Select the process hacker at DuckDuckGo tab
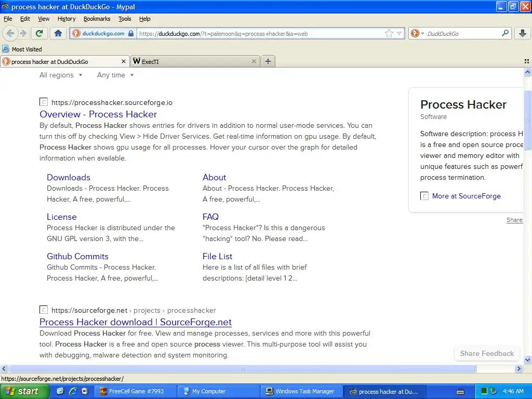Viewport: 532px width, 399px height. click(x=64, y=61)
